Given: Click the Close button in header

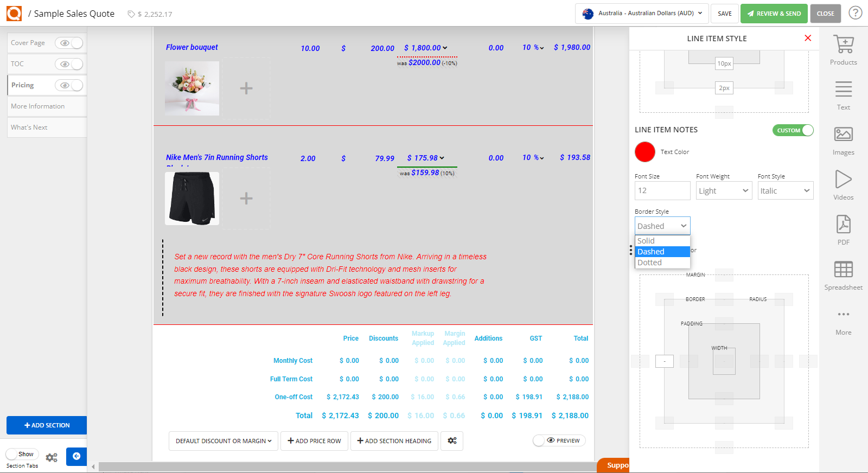Looking at the screenshot, I should [826, 14].
